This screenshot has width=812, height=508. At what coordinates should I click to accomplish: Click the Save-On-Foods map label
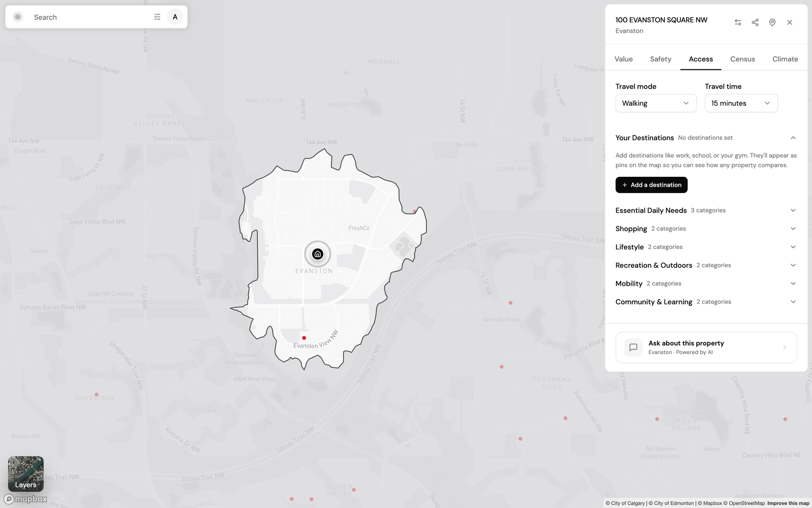pos(501,320)
